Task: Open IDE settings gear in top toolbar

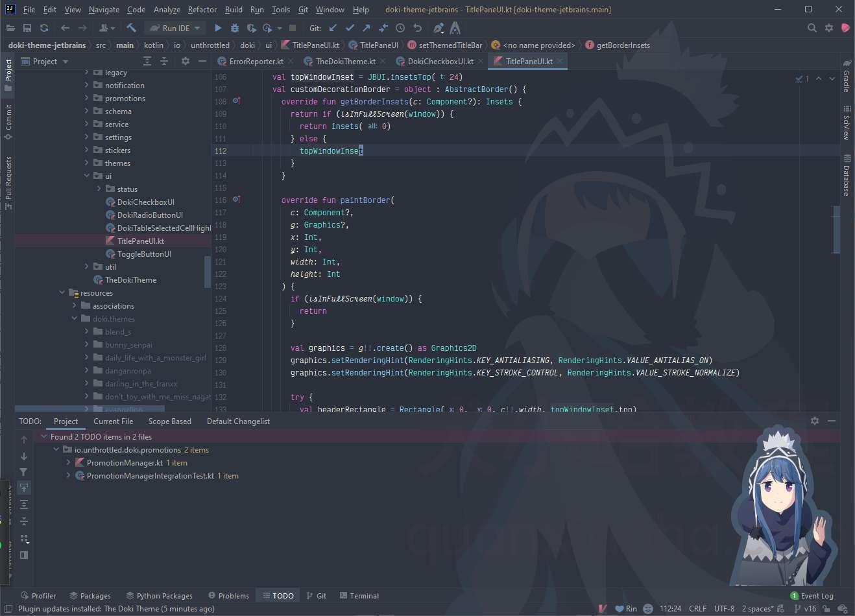Action: pos(829,28)
